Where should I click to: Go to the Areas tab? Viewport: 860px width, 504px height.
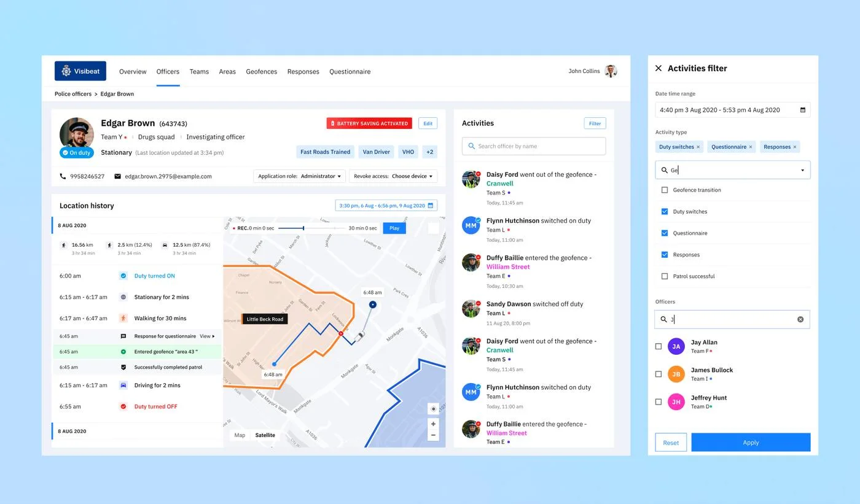tap(227, 72)
